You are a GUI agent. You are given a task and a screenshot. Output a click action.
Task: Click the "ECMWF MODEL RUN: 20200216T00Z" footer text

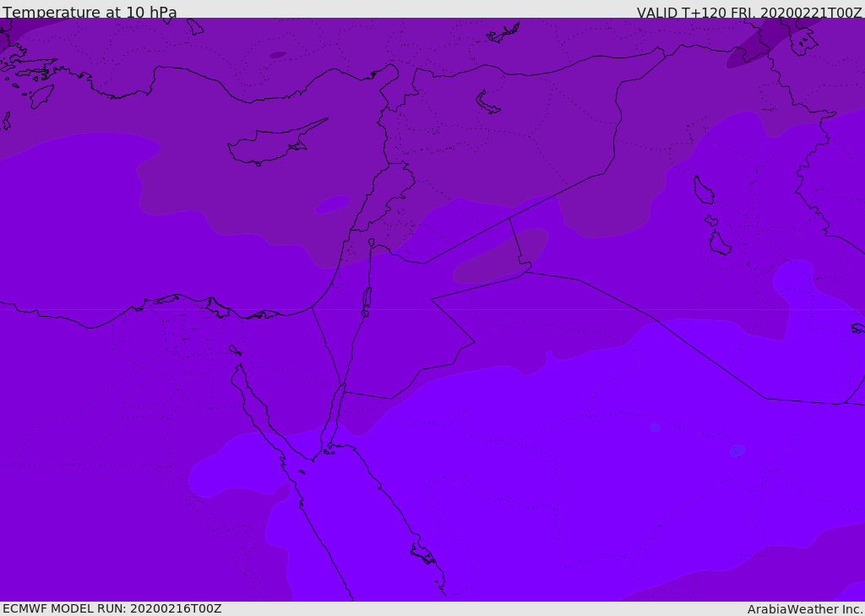pos(112,609)
